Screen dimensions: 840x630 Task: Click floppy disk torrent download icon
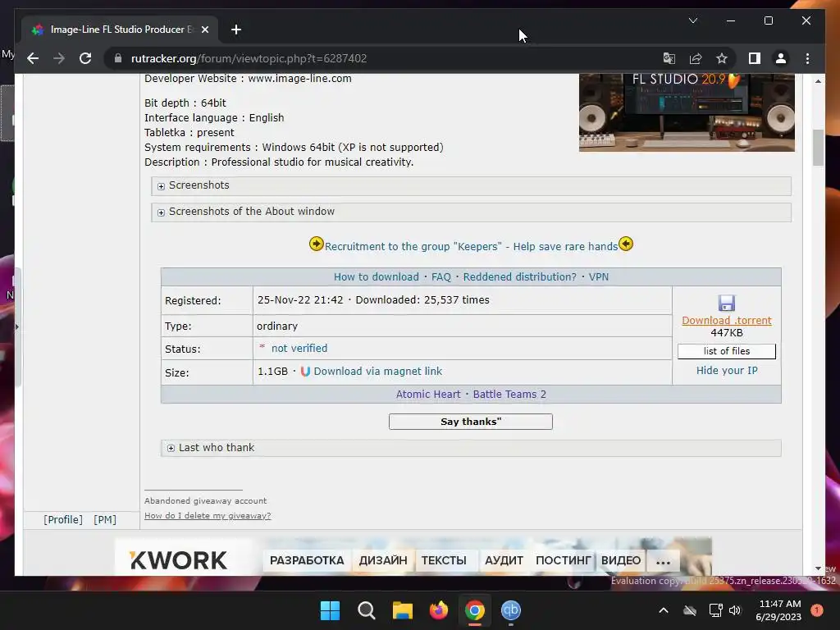click(727, 304)
